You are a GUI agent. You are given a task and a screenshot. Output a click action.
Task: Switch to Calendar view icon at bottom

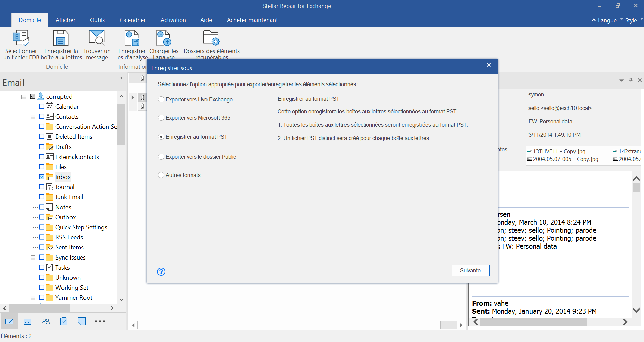click(28, 321)
